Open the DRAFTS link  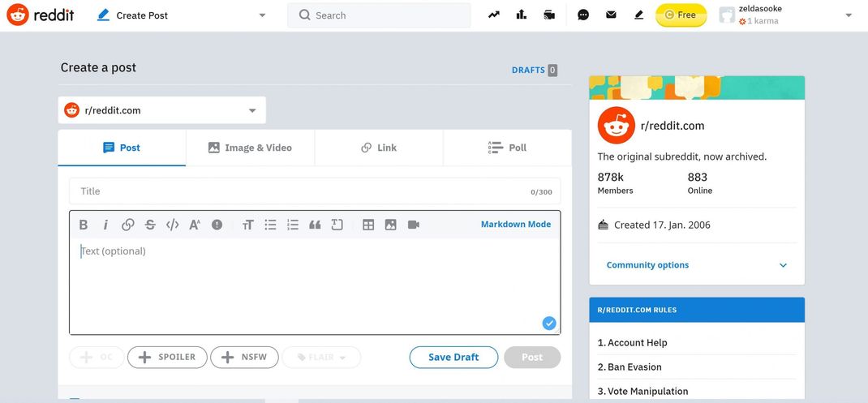[535, 71]
